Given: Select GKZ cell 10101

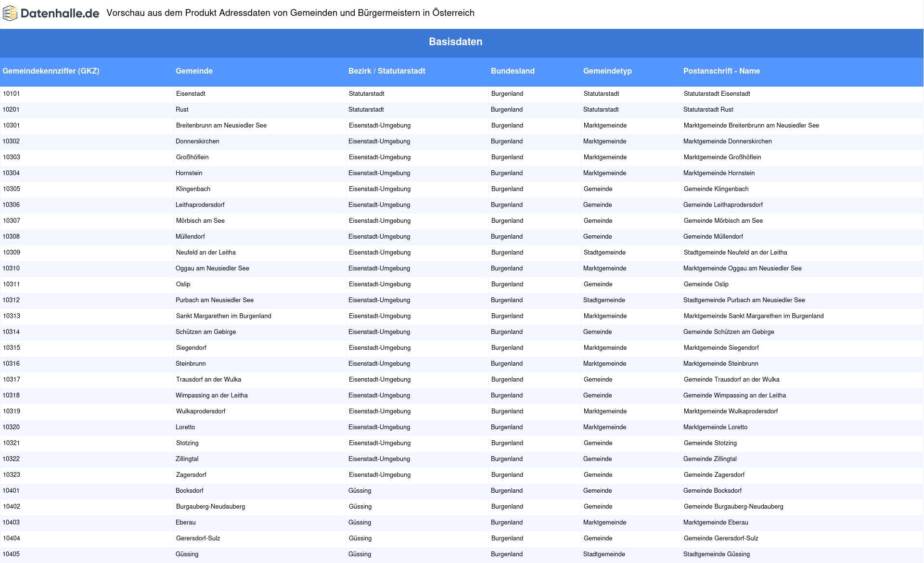Looking at the screenshot, I should click(x=12, y=94).
